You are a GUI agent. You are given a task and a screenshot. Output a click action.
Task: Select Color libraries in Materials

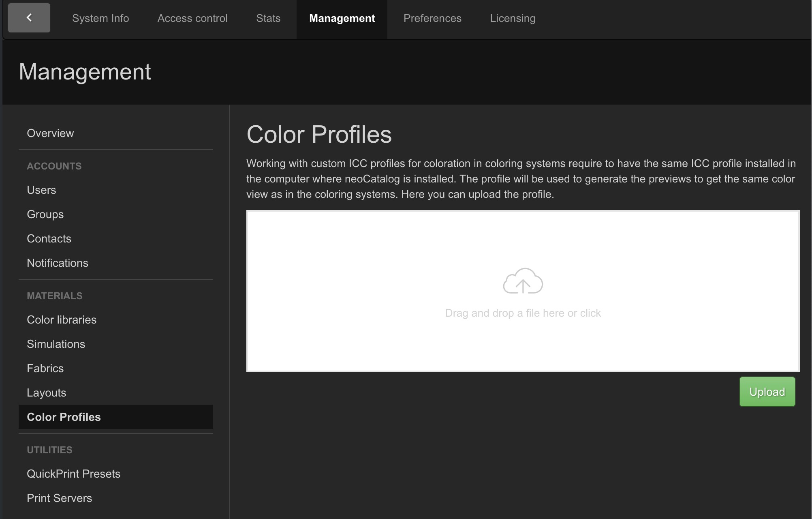click(62, 320)
